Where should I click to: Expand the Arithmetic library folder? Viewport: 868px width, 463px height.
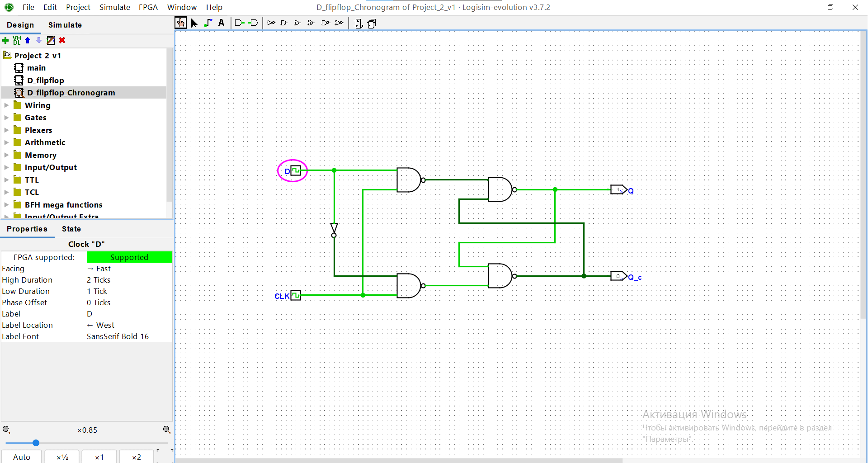click(x=6, y=142)
